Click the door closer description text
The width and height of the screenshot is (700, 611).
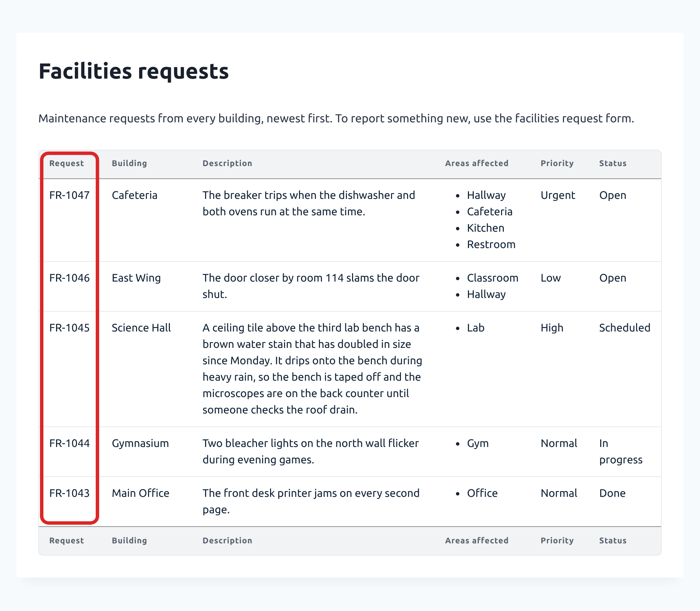tap(311, 286)
